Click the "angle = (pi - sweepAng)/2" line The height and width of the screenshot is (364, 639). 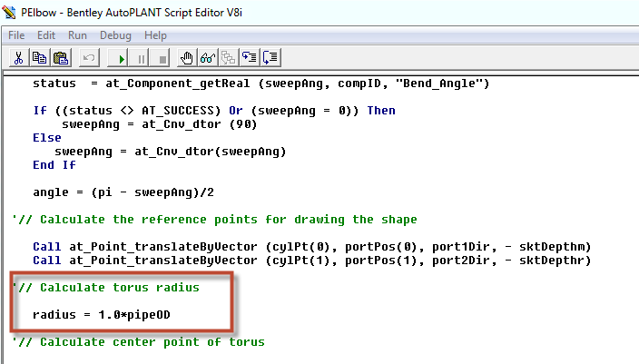pos(123,192)
